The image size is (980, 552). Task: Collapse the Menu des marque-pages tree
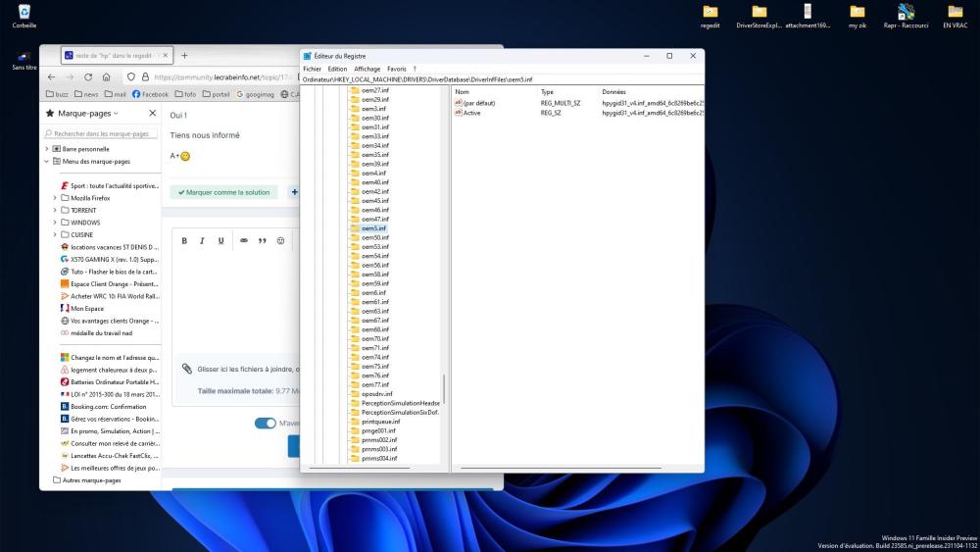coord(46,161)
